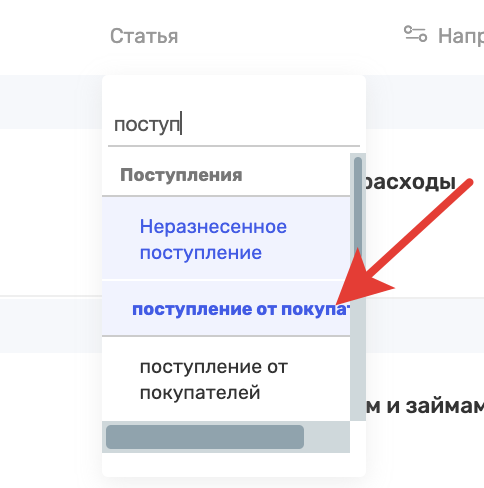Click the word поступление in the highlighted first option

[x=201, y=253]
